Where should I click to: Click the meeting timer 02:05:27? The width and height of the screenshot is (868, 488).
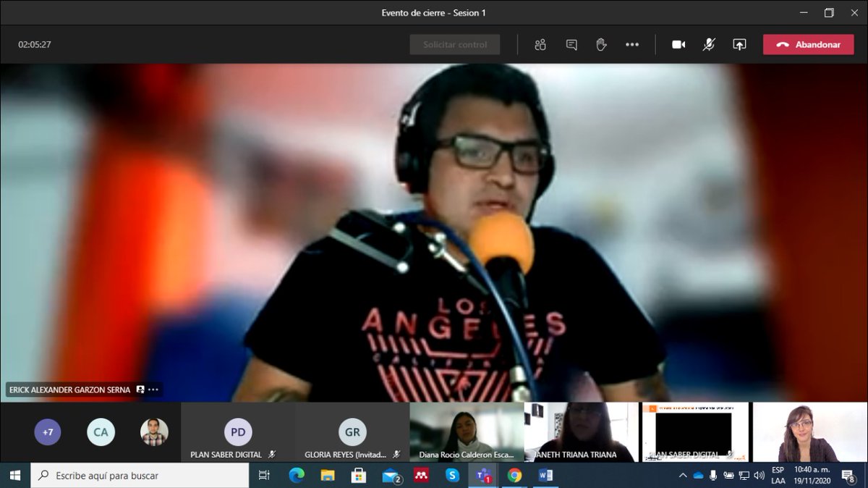click(35, 45)
